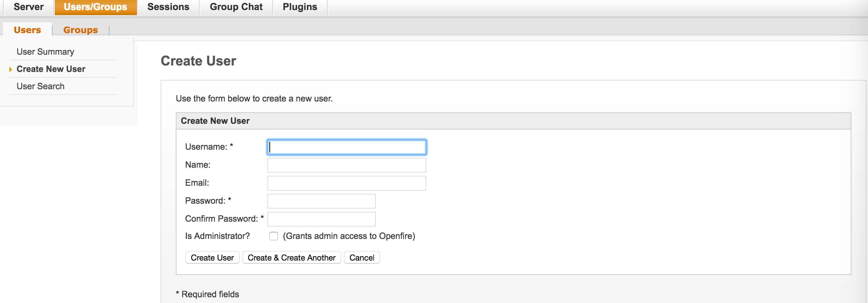Select the Email text box

tap(347, 183)
